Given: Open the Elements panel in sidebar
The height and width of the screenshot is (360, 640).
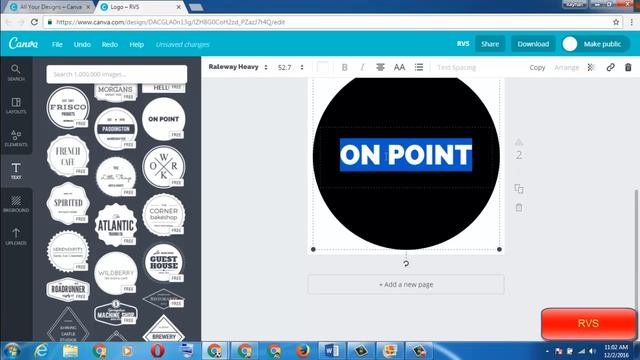Looking at the screenshot, I should (16, 138).
